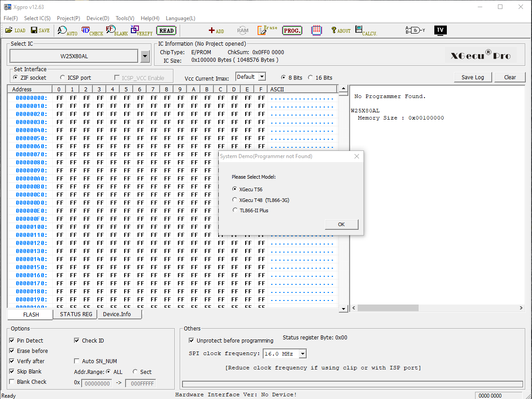Image resolution: width=532 pixels, height=399 pixels.
Task: Select Sect address range
Action: click(135, 372)
